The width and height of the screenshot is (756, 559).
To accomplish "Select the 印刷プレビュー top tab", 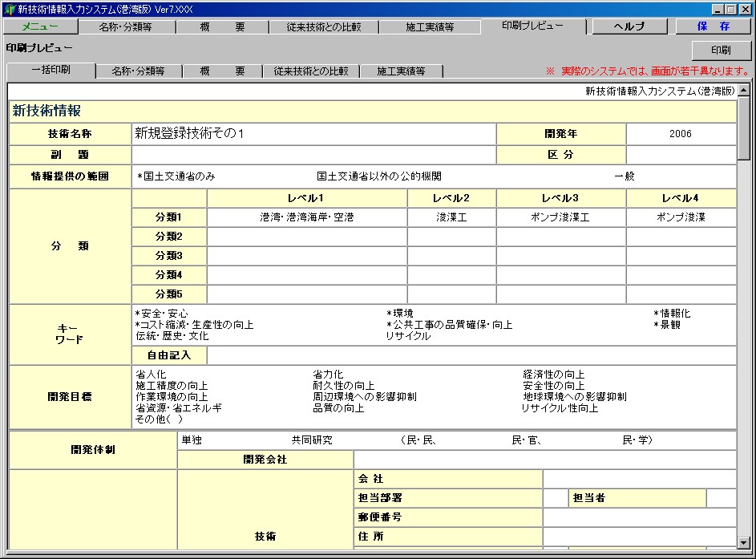I will pyautogui.click(x=532, y=26).
